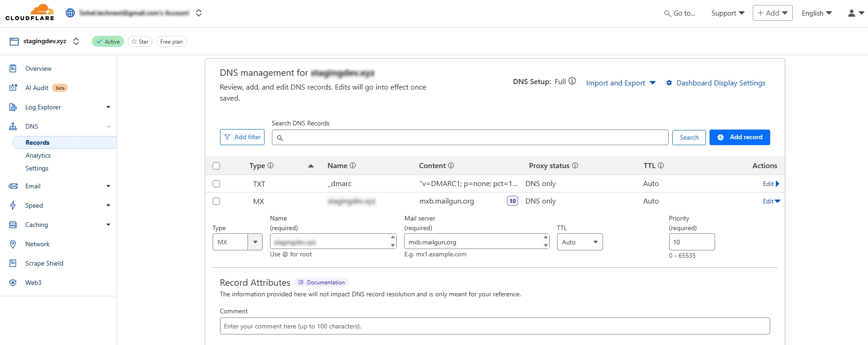The height and width of the screenshot is (345, 868).
Task: Click the Add record button
Action: [739, 137]
